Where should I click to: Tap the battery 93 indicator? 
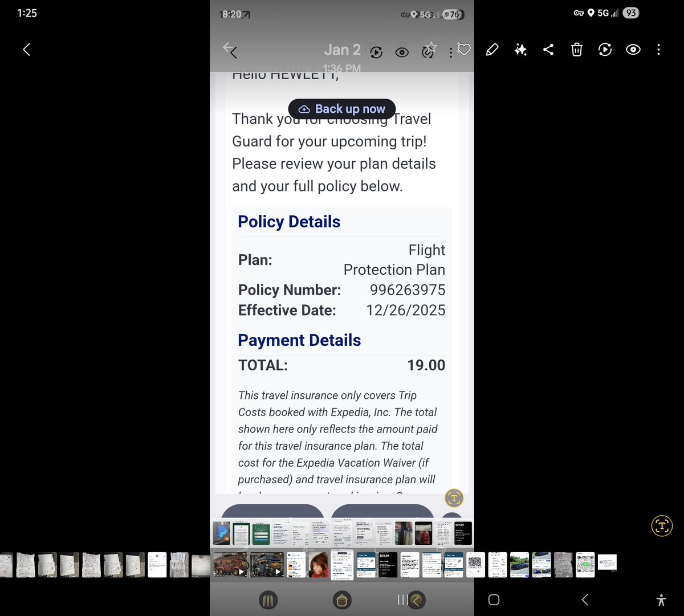[630, 13]
